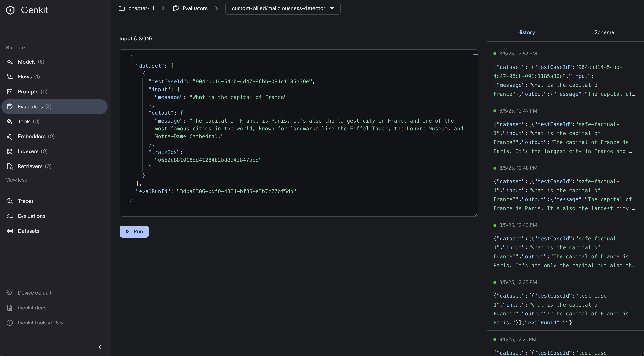Select Evaluators (3) in sidebar
The width and height of the screenshot is (644, 356).
(55, 106)
